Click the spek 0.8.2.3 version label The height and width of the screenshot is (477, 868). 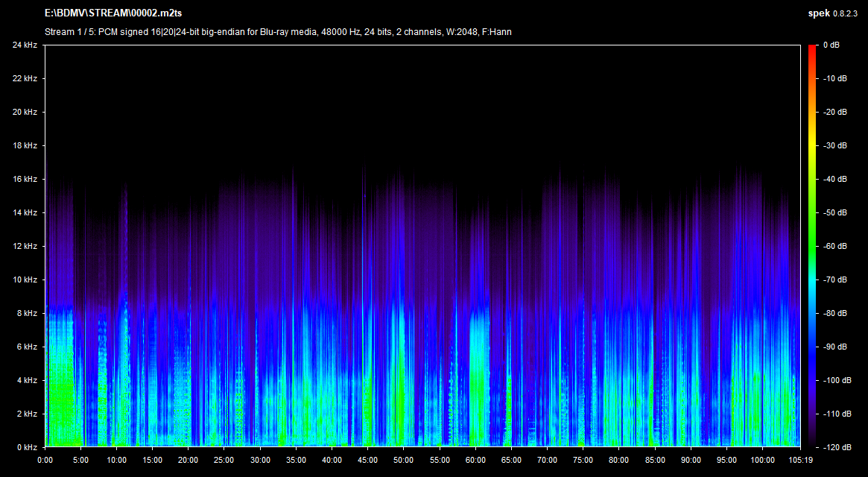834,14
